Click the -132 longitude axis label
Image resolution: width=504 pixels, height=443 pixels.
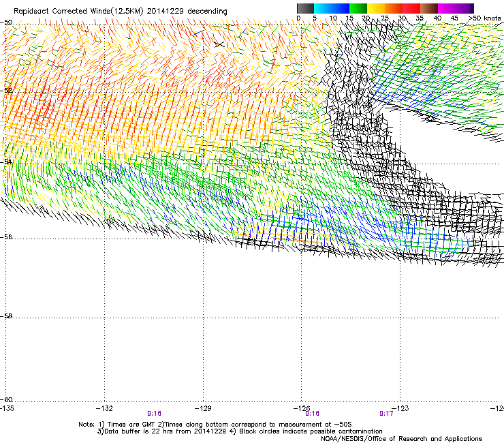tap(104, 408)
